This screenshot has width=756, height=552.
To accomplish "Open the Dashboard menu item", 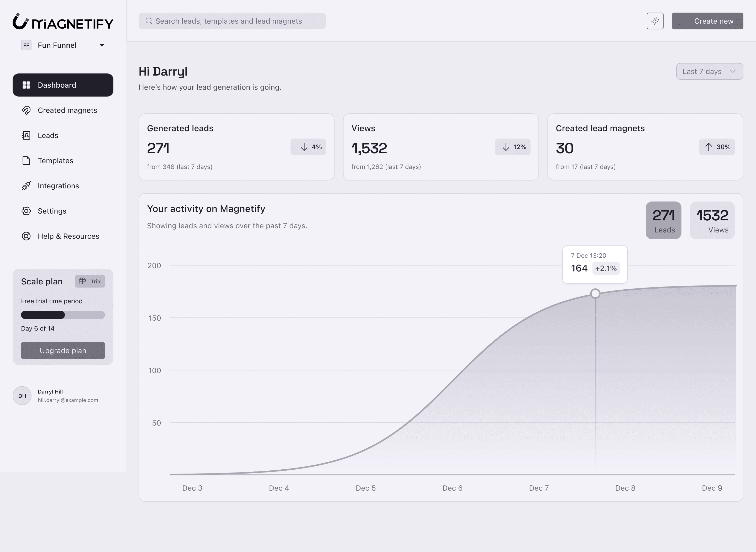I will click(x=63, y=85).
